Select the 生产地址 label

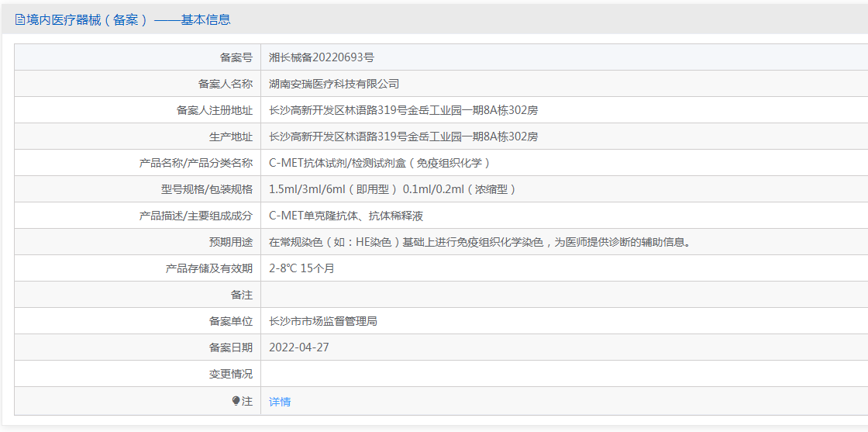click(x=231, y=137)
